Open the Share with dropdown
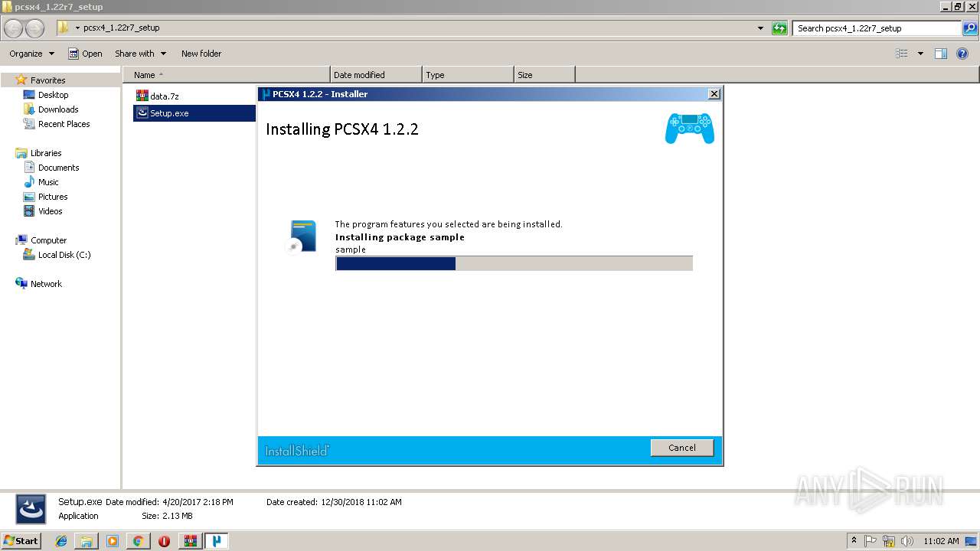Viewport: 980px width, 551px height. 141,54
